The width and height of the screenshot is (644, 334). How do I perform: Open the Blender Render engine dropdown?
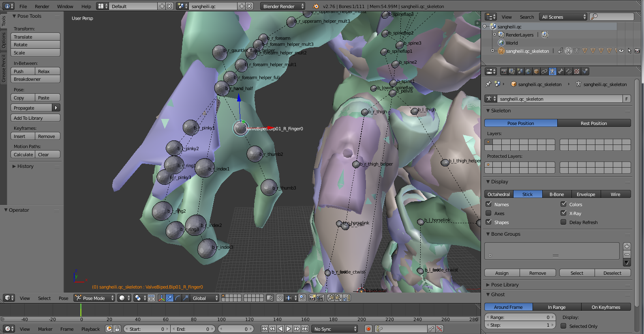[282, 6]
